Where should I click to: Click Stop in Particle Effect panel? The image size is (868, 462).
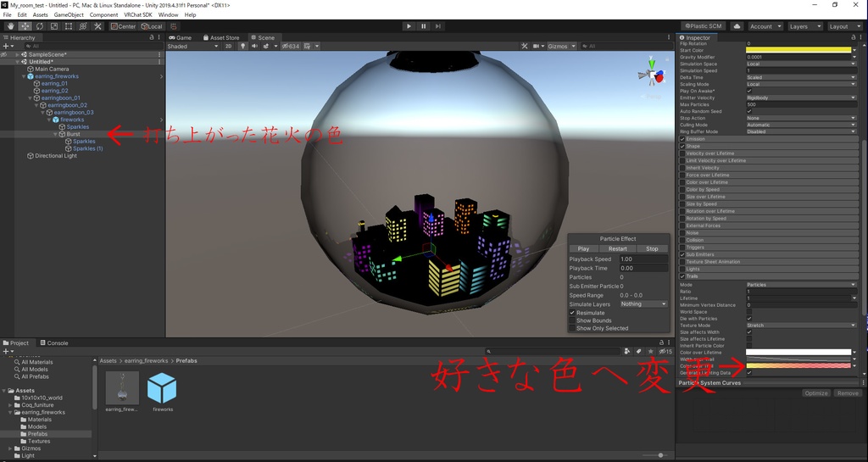pos(652,248)
